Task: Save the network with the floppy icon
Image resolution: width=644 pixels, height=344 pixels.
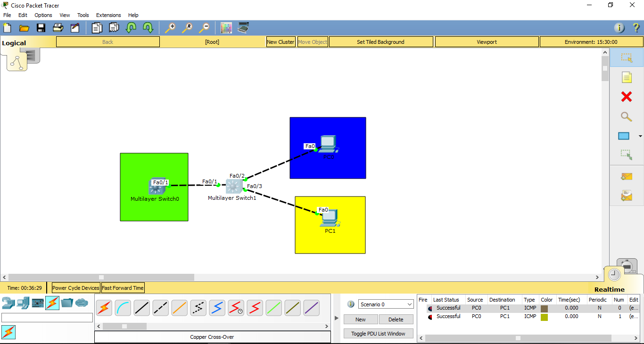Action: point(41,28)
